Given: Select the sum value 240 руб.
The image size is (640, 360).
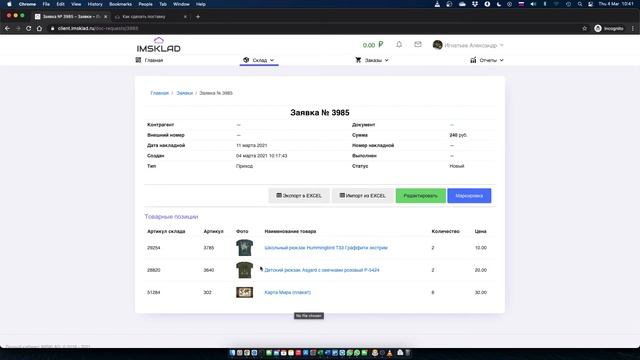Looking at the screenshot, I should tap(458, 135).
